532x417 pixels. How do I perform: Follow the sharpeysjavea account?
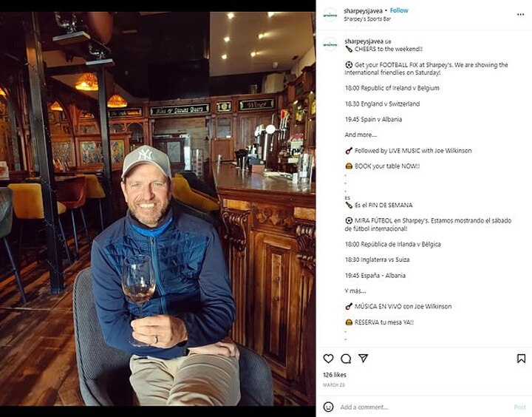tap(399, 10)
